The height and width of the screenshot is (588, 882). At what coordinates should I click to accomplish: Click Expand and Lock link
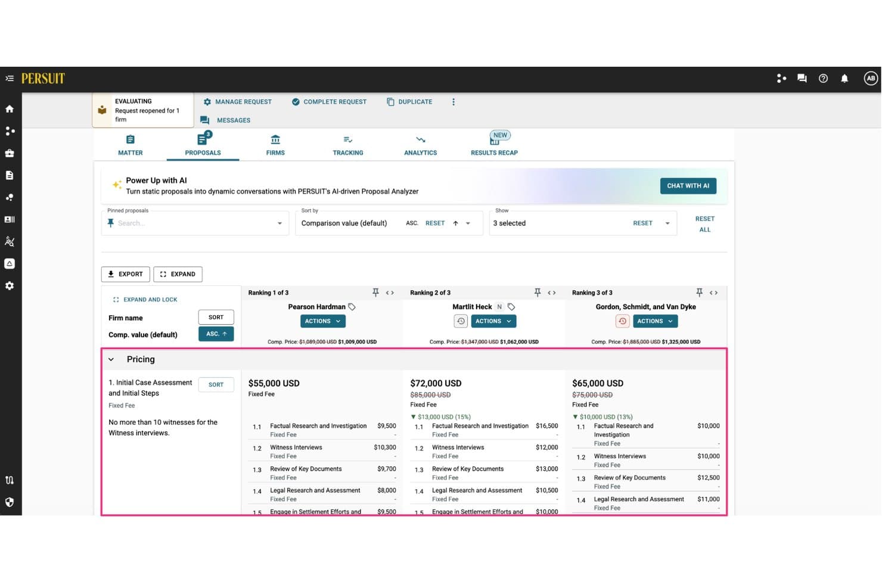coord(145,300)
